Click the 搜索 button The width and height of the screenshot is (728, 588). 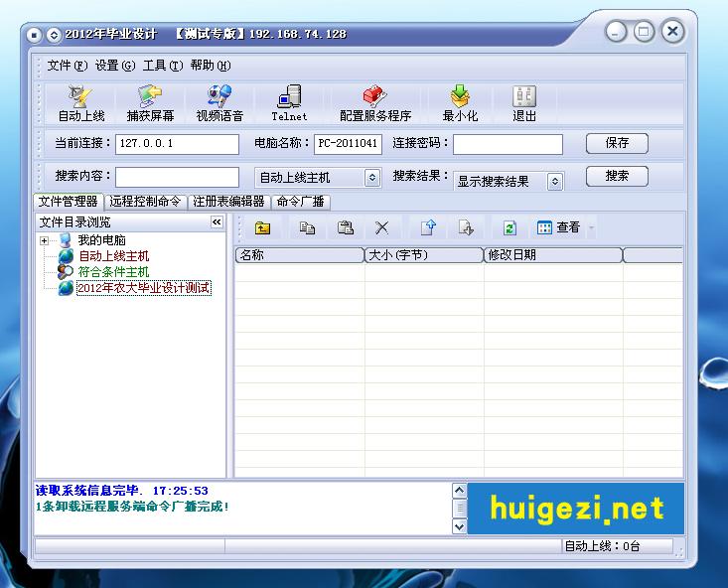(617, 176)
